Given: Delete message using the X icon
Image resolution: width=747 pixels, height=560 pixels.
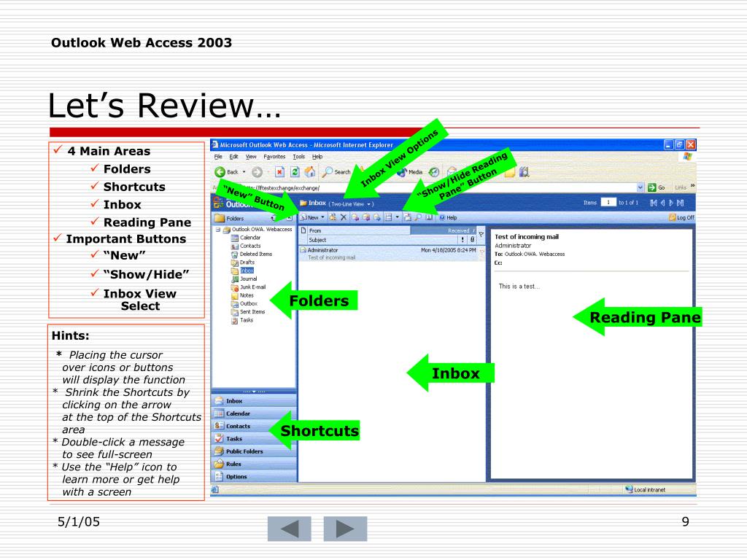Looking at the screenshot, I should [343, 217].
